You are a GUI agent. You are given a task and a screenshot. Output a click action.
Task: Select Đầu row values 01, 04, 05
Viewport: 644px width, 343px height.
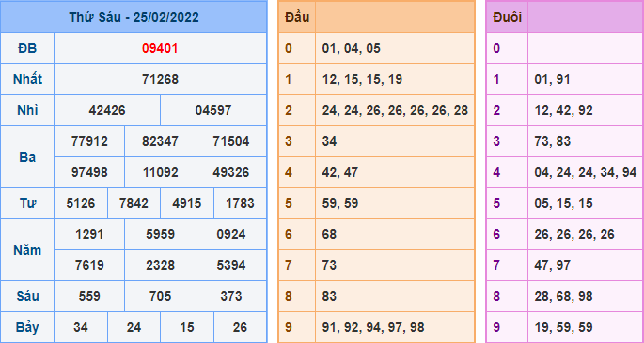coord(352,49)
